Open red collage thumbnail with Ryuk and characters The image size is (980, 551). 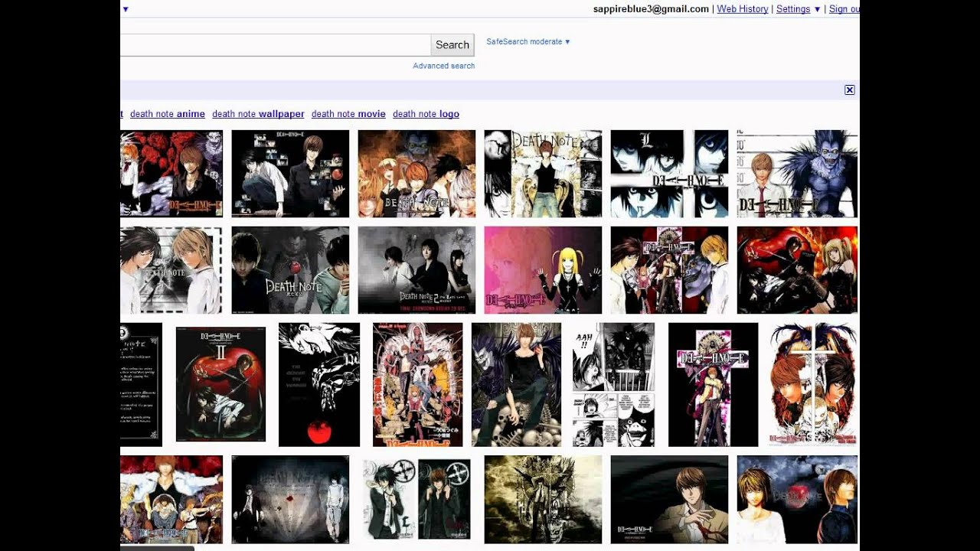coord(669,270)
